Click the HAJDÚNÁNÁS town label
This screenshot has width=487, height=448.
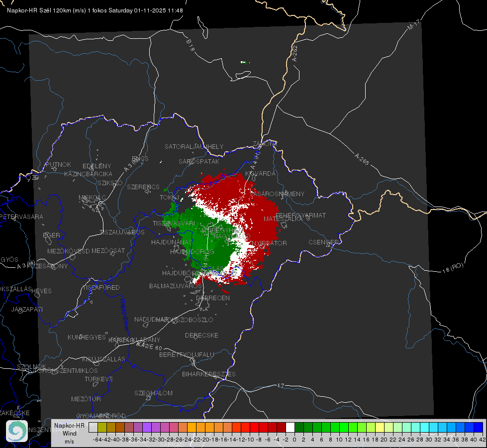172,242
